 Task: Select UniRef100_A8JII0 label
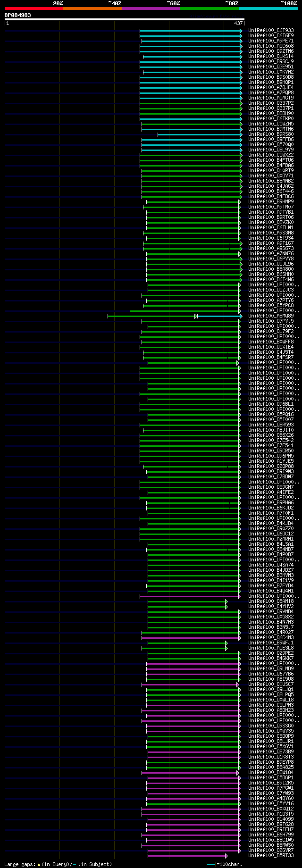[x=271, y=430]
